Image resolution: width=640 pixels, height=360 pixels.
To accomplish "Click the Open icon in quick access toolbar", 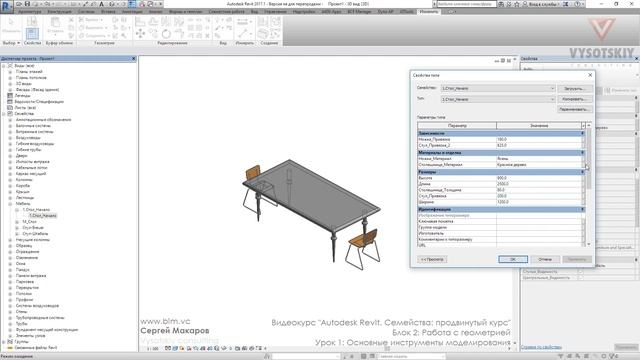I will [20, 4].
